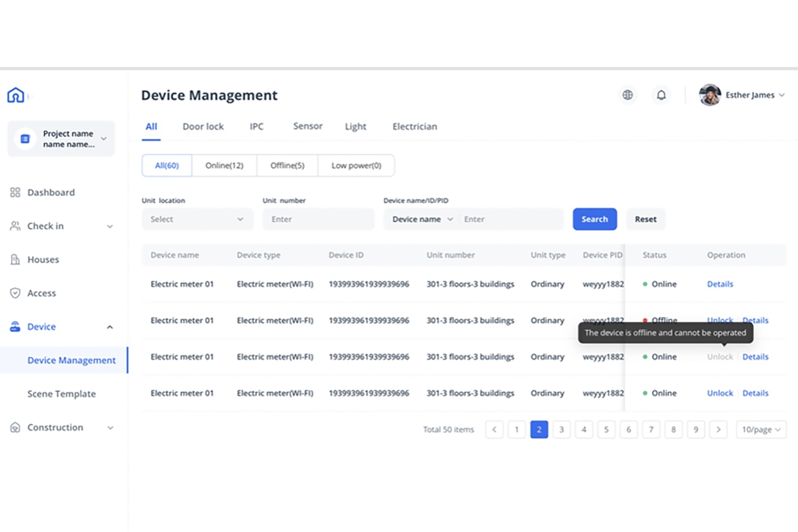Go to page 8
The image size is (798, 532).
point(673,429)
